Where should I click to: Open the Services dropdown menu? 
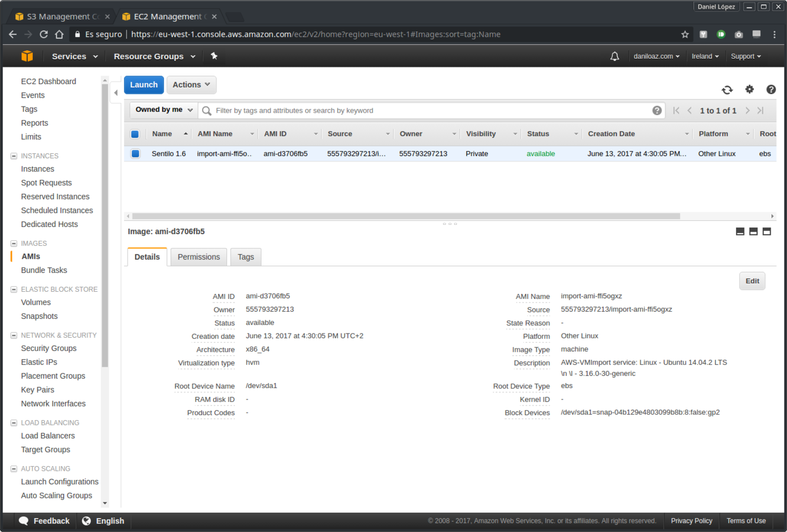tap(74, 56)
